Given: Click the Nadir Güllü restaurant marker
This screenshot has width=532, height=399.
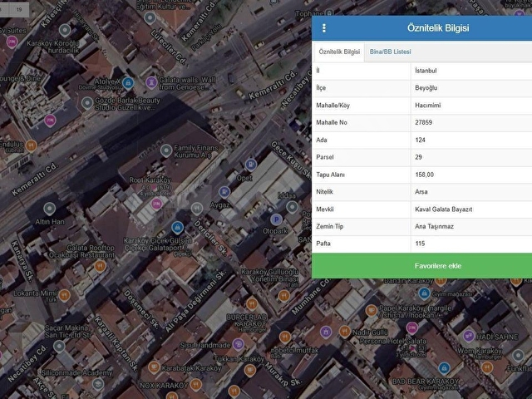Looking at the screenshot, I should coord(344,332).
